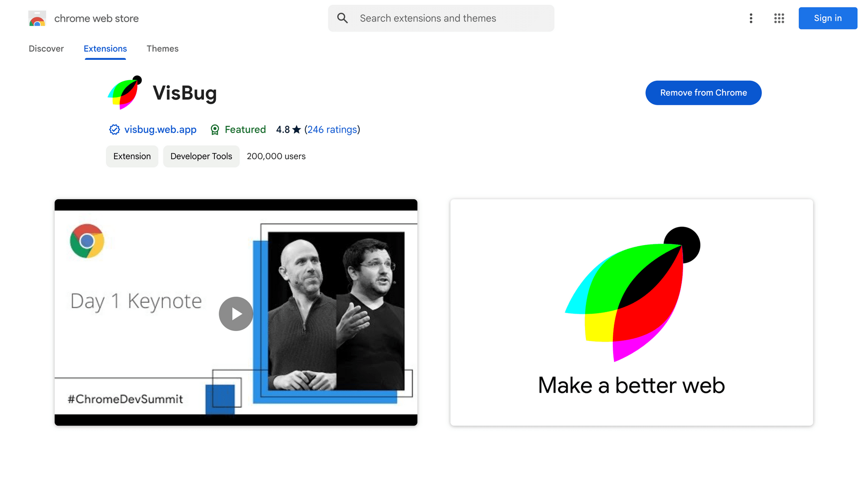Click the Google apps grid icon
Screen dimensions: 868x478
(779, 18)
